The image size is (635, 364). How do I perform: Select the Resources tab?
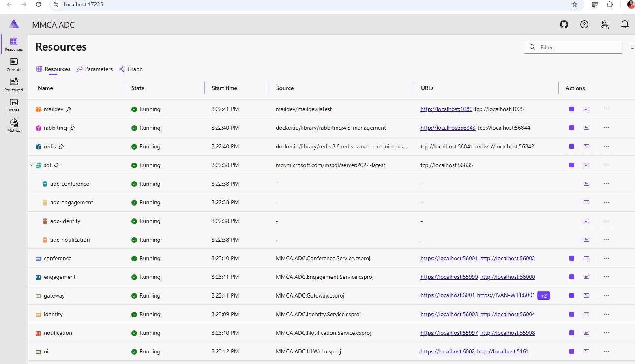[x=53, y=69]
